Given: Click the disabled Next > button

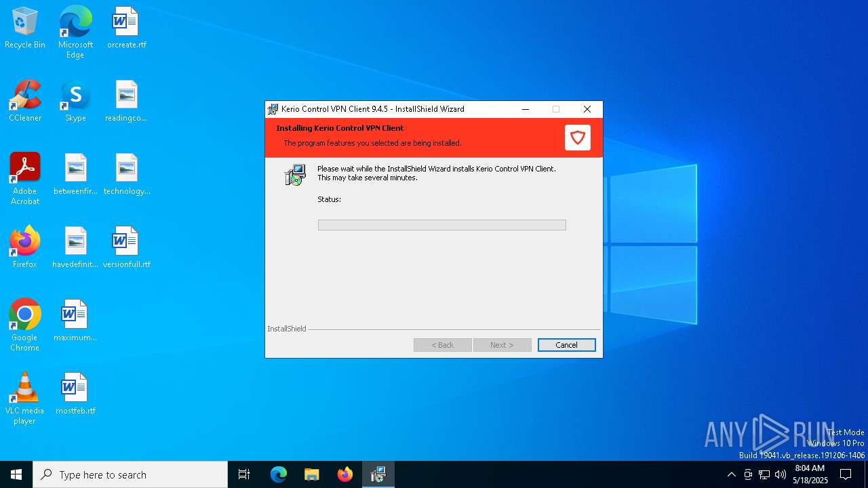Looking at the screenshot, I should [502, 345].
